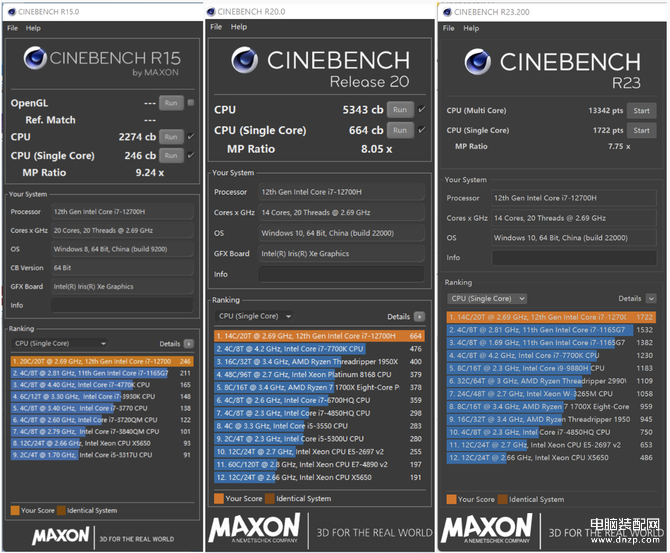Select Xeon Platinum 8168 row scoring 379
The width and height of the screenshot is (670, 553).
click(319, 374)
